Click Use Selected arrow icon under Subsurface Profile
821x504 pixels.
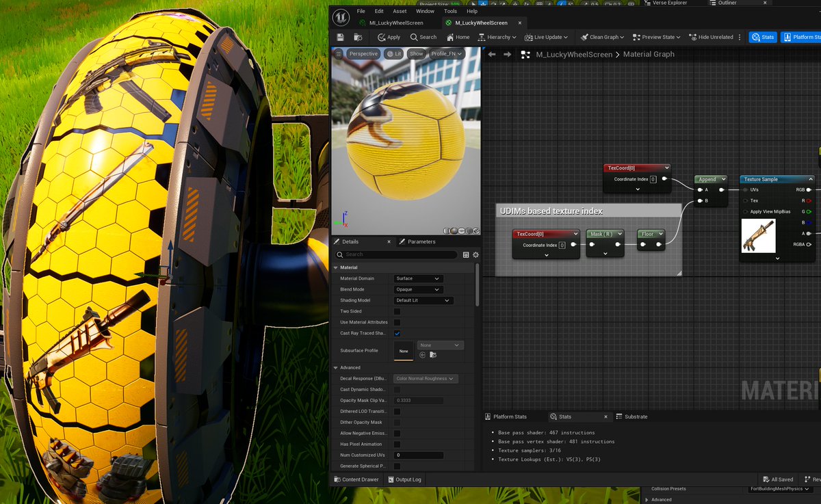click(x=422, y=355)
